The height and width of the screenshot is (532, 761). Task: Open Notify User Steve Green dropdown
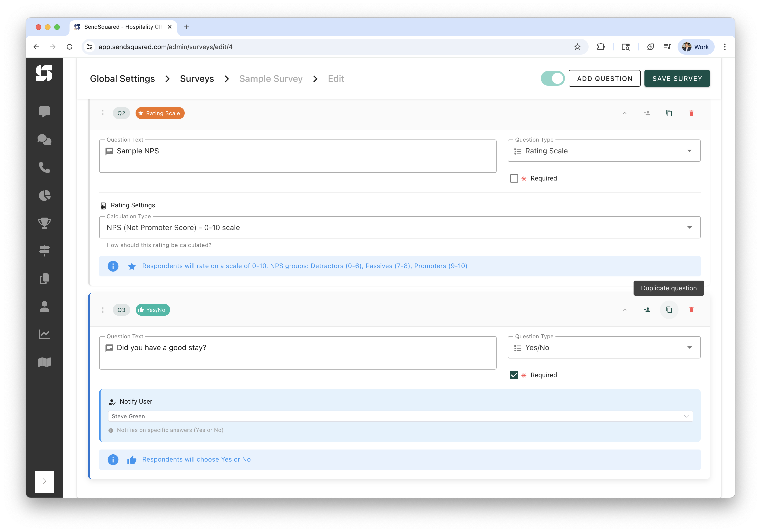tap(400, 416)
